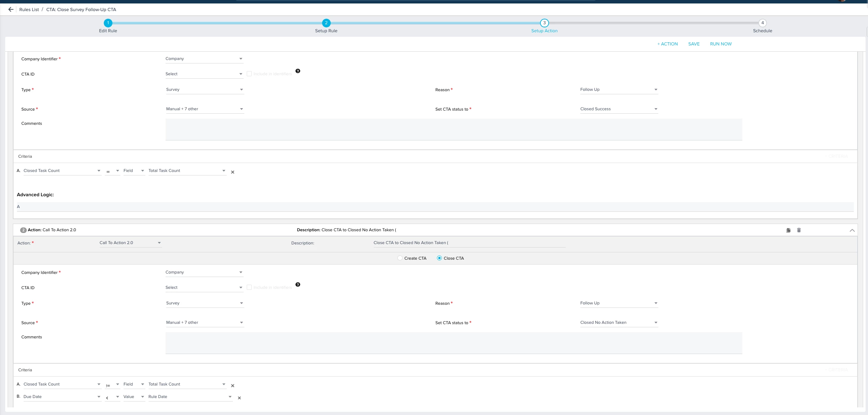Remove second action's criterion A with X

point(233,386)
